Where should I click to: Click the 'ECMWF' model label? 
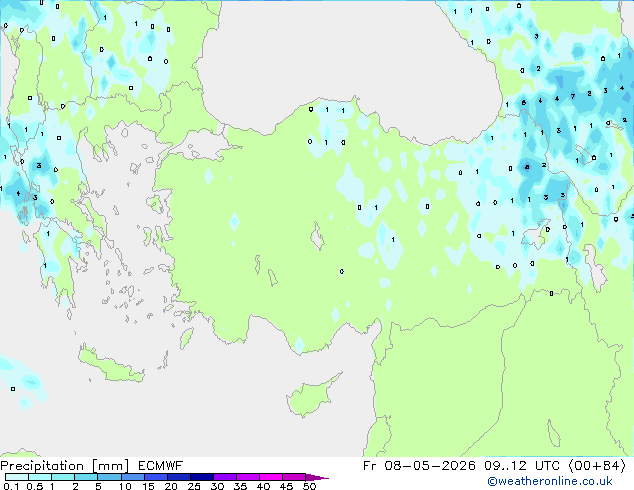pyautogui.click(x=161, y=466)
